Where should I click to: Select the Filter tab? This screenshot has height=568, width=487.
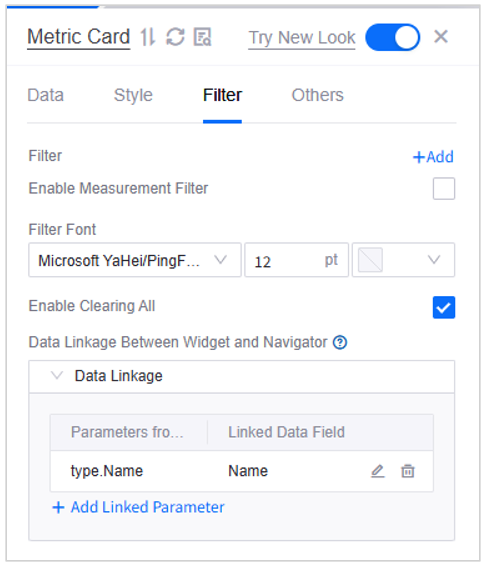coord(222,95)
